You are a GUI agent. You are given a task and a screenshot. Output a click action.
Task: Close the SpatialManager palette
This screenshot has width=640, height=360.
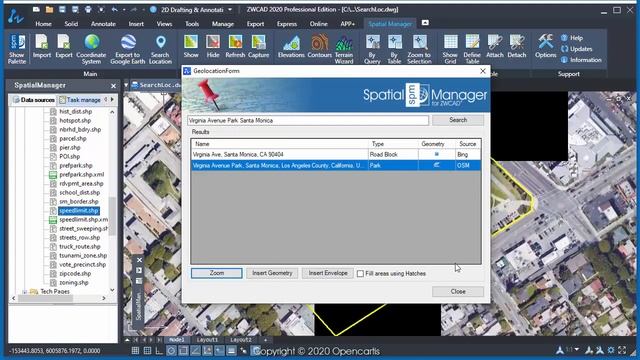113,86
